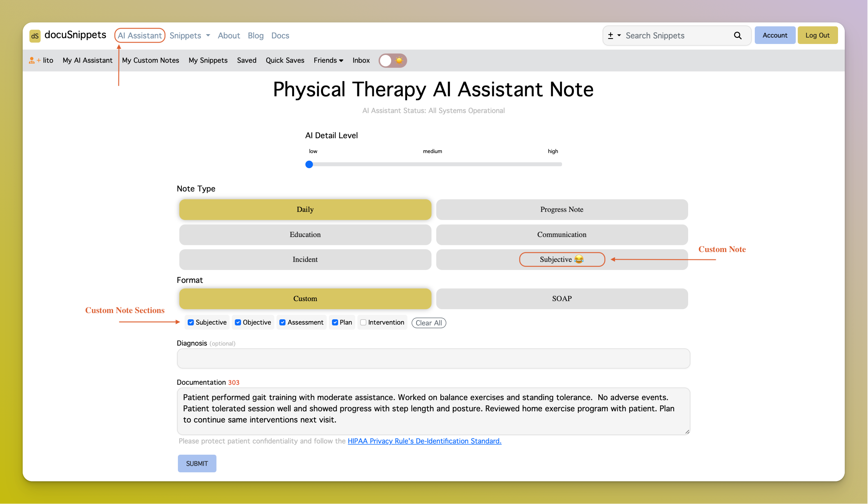Go to the Inbox menu item
The height and width of the screenshot is (504, 868).
[x=361, y=60]
